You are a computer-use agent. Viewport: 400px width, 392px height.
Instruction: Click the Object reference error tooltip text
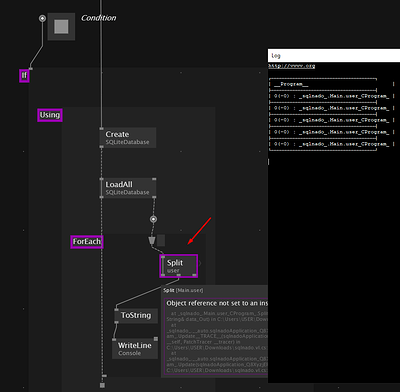pyautogui.click(x=217, y=303)
